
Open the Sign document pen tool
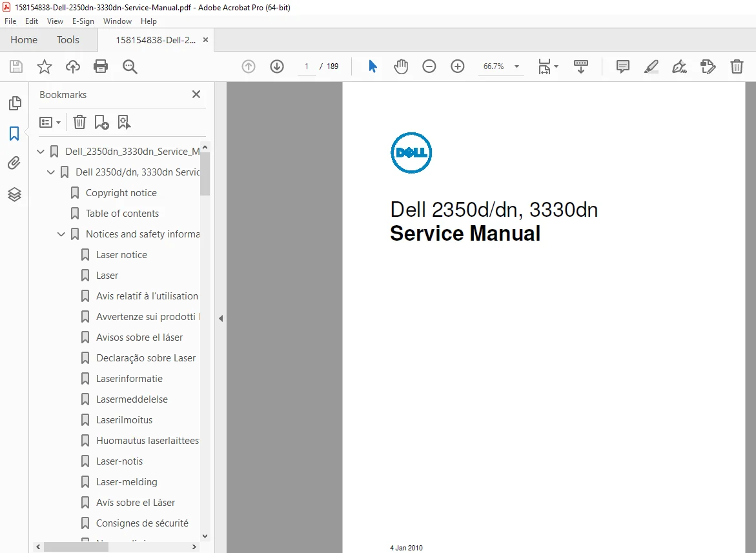pos(680,66)
